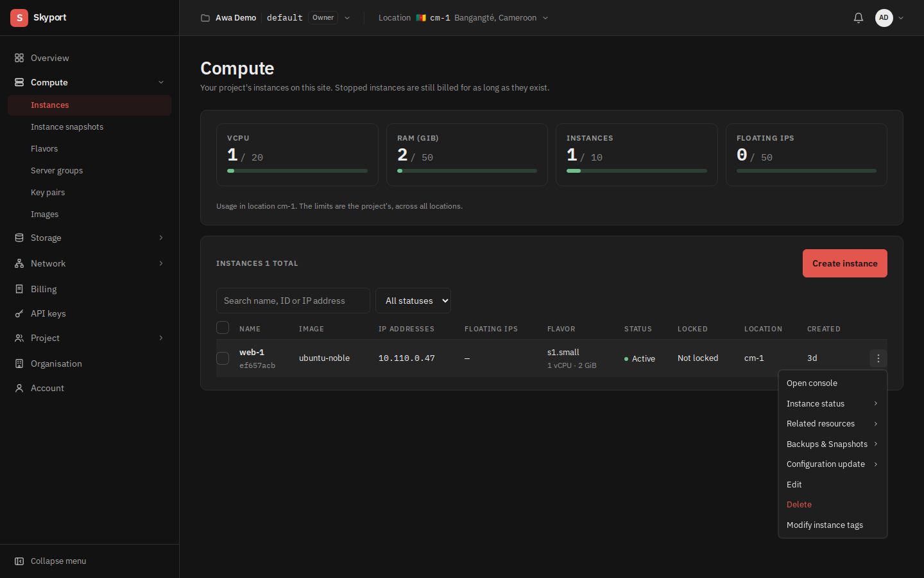Check the web-1 row checkbox
The image size is (924, 578).
(x=223, y=358)
